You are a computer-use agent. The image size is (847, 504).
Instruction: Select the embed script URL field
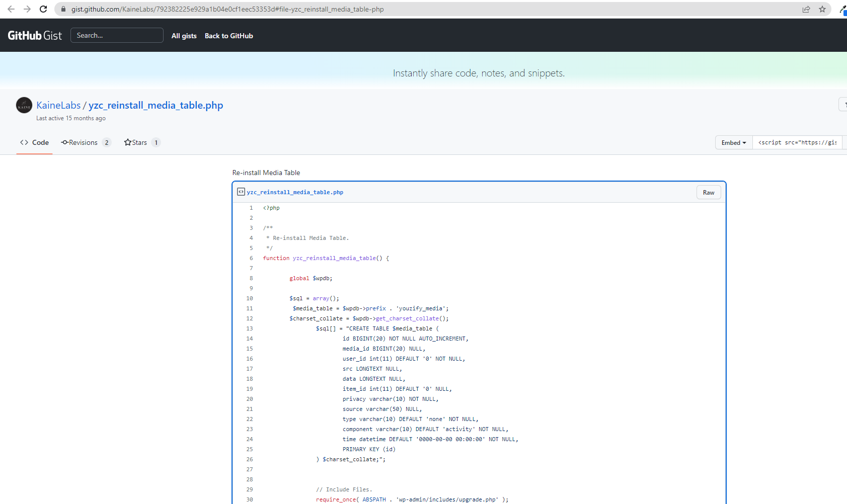point(797,142)
